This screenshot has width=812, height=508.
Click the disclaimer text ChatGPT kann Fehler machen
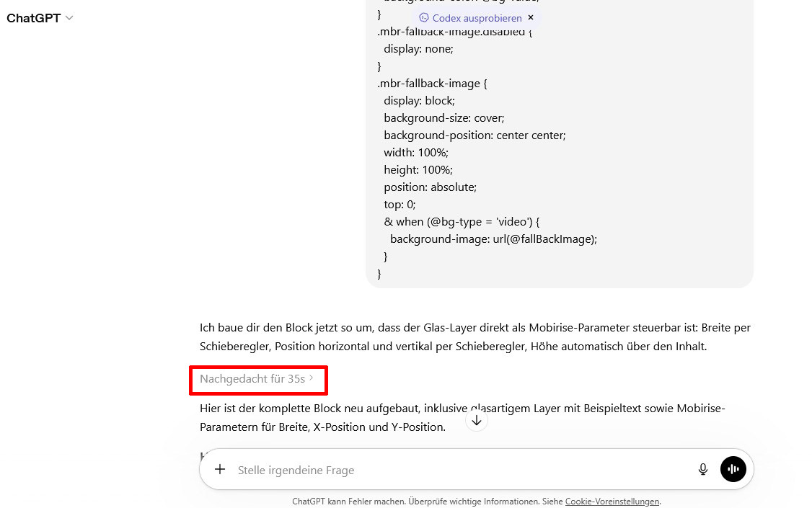349,502
